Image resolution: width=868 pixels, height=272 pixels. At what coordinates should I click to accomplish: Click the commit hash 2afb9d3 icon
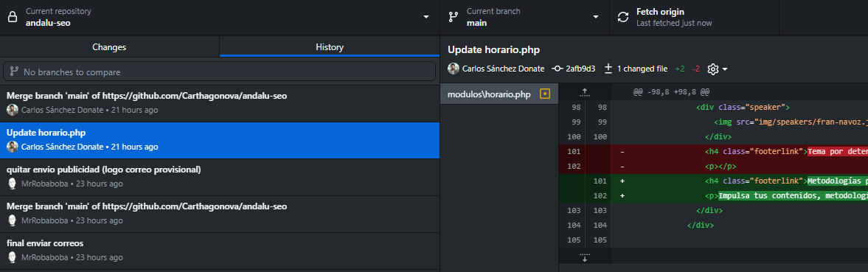pyautogui.click(x=557, y=69)
